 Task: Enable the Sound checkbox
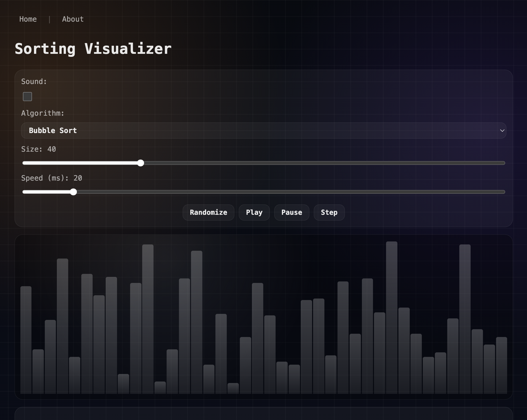pyautogui.click(x=27, y=97)
